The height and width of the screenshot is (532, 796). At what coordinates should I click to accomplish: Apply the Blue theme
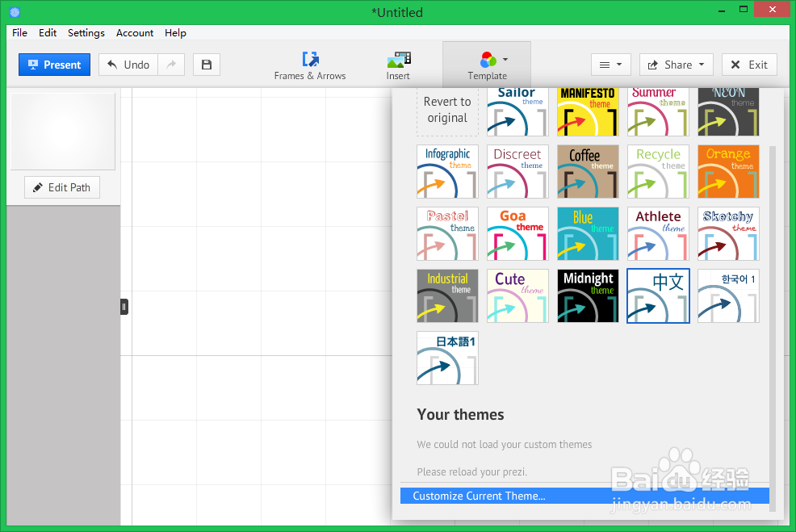coord(588,233)
